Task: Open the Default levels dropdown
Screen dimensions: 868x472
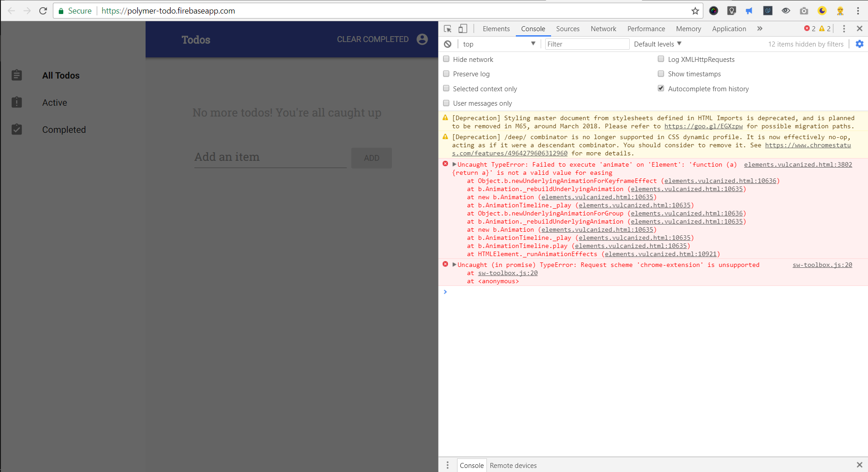Action: point(657,44)
